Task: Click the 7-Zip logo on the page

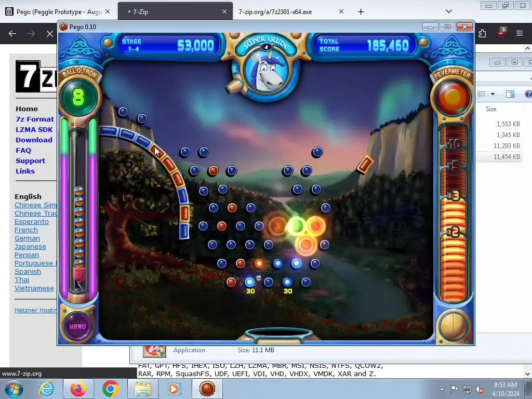Action: point(36,76)
